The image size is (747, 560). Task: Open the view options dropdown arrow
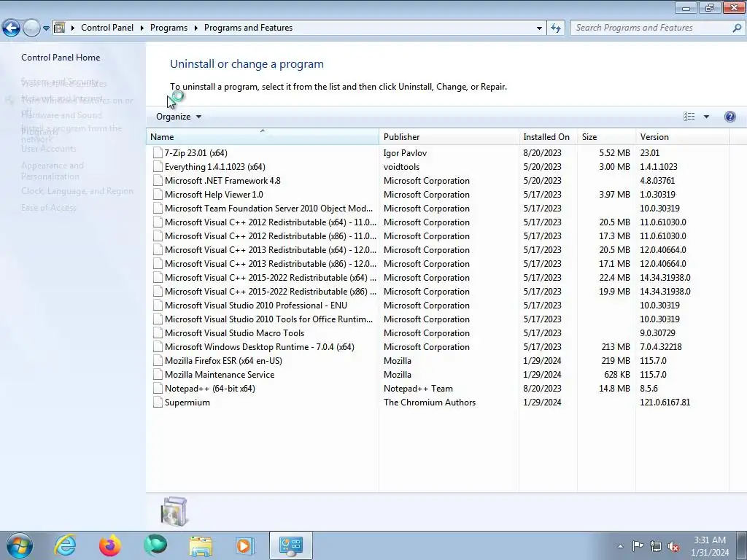[706, 117]
